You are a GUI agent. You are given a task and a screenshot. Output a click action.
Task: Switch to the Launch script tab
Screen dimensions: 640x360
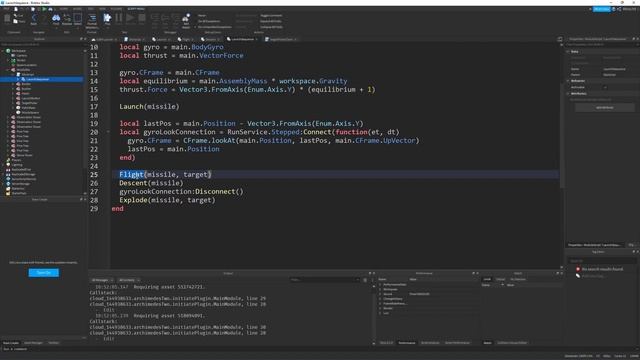point(162,39)
